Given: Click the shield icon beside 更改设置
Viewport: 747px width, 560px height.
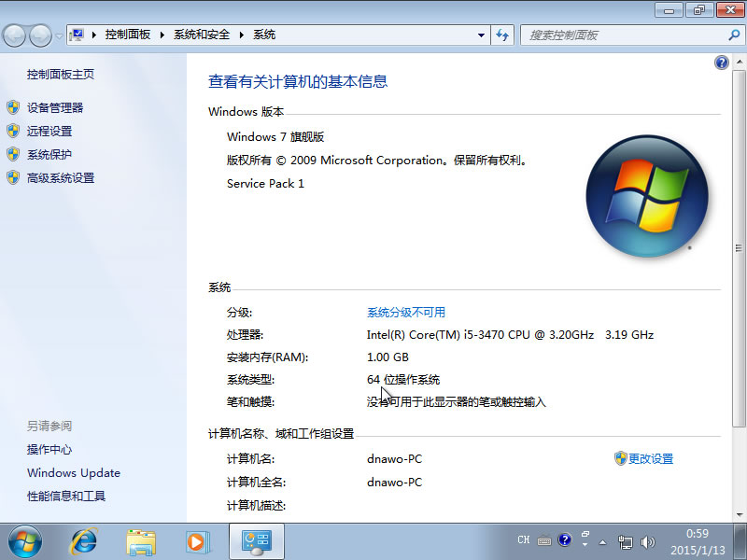Looking at the screenshot, I should point(620,458).
